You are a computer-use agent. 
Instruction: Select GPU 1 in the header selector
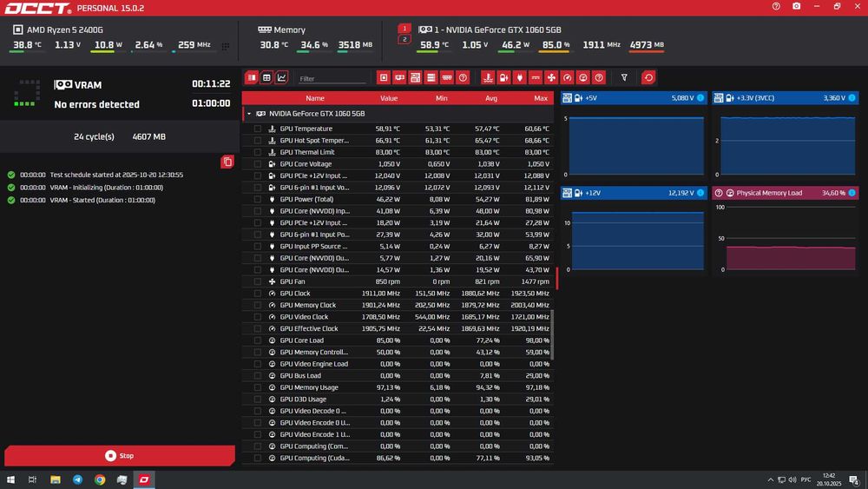point(404,29)
